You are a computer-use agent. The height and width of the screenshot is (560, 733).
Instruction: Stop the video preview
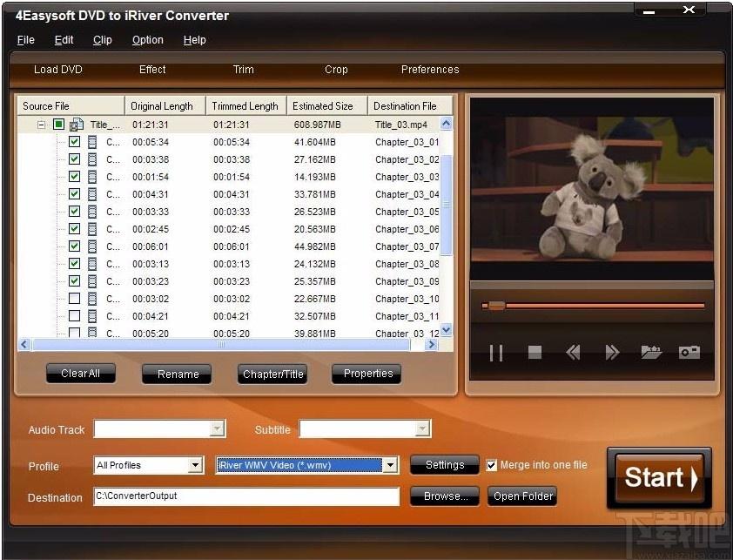click(x=535, y=352)
